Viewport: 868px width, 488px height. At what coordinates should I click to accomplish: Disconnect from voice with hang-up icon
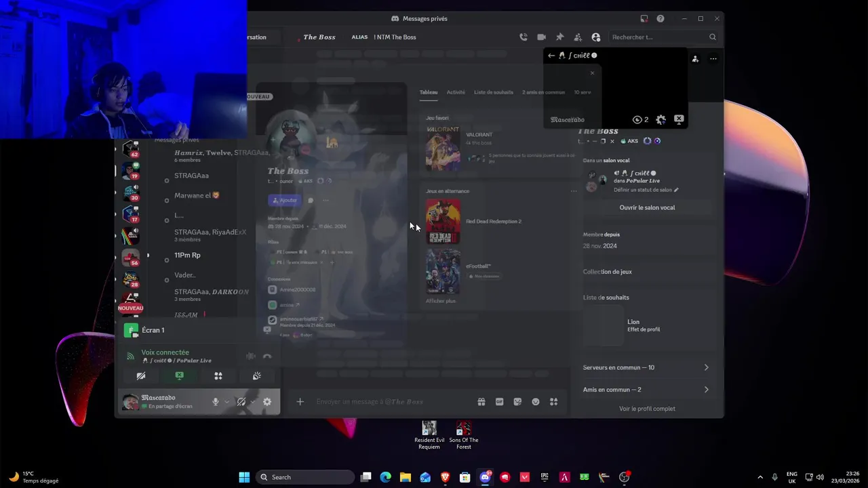[267, 356]
